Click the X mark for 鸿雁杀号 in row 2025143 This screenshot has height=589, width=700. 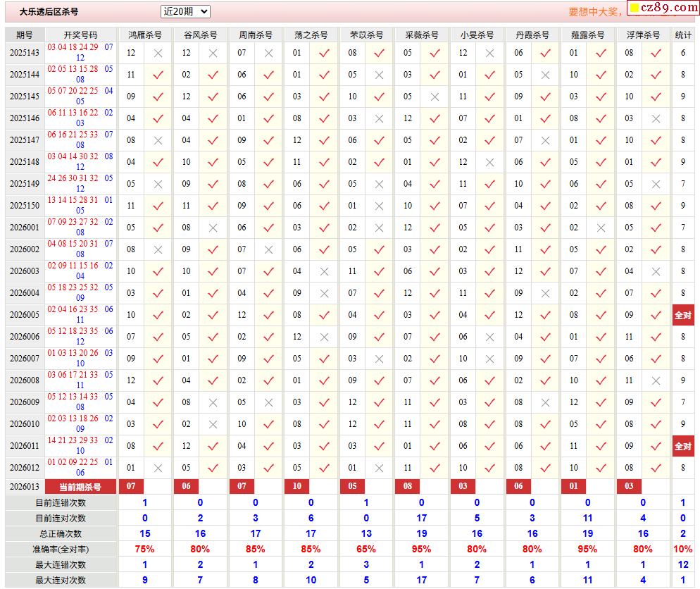(x=158, y=53)
